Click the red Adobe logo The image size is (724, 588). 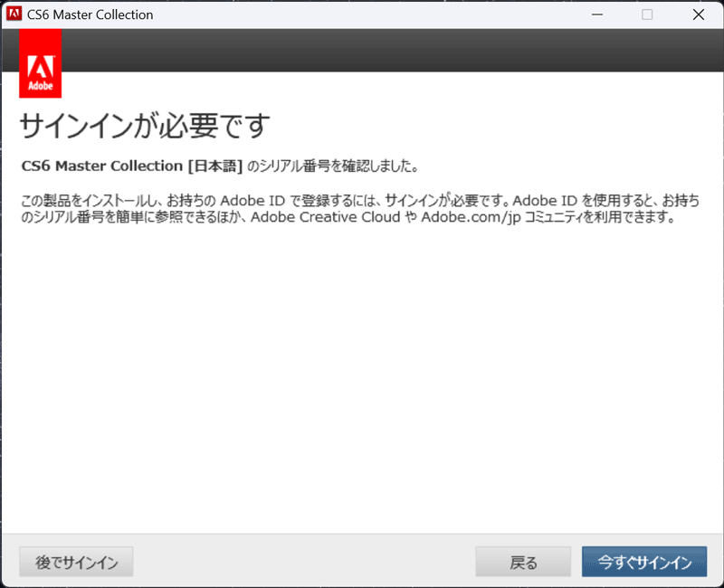pyautogui.click(x=40, y=63)
